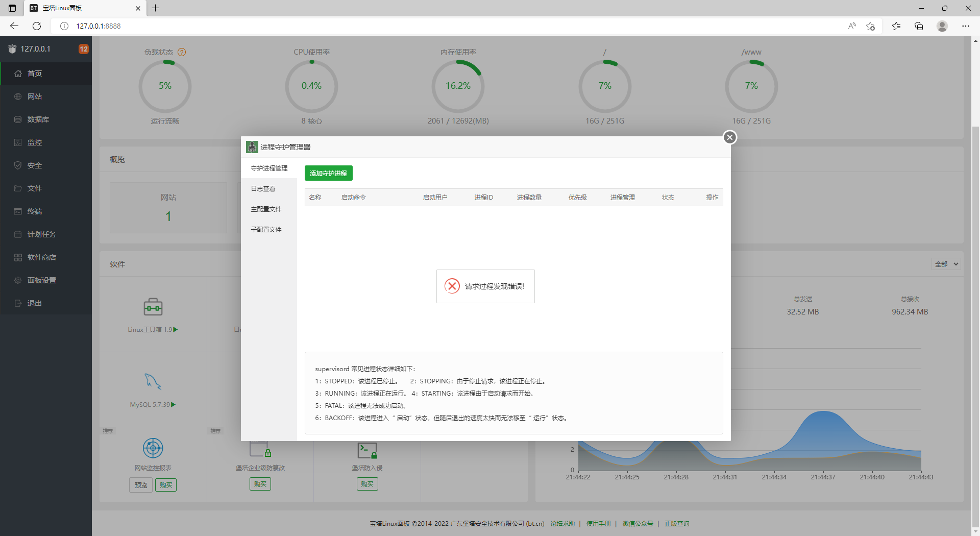Open the 全部 dropdown in traffic panel

[947, 264]
